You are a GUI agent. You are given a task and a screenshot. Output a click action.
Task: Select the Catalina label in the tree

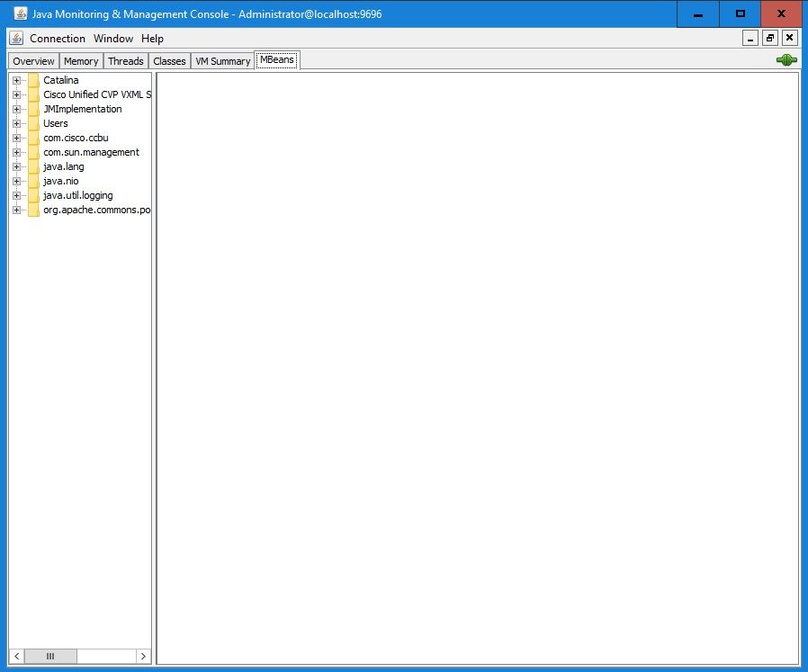point(61,80)
